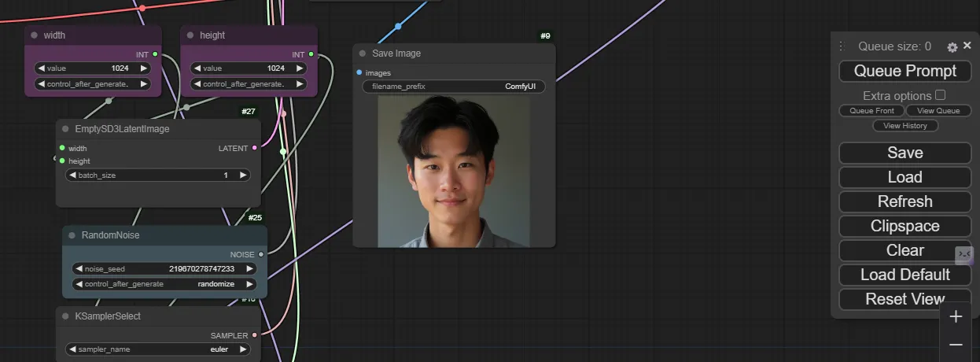Click the NOISE output port
This screenshot has width=980, height=362.
[261, 254]
